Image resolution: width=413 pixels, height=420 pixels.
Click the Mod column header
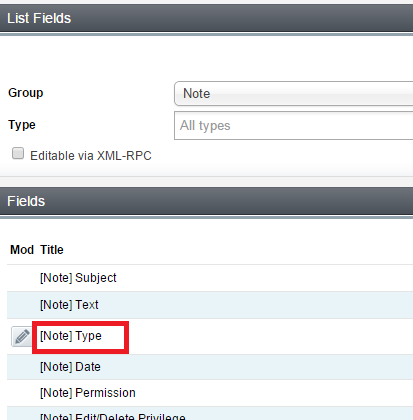22,250
